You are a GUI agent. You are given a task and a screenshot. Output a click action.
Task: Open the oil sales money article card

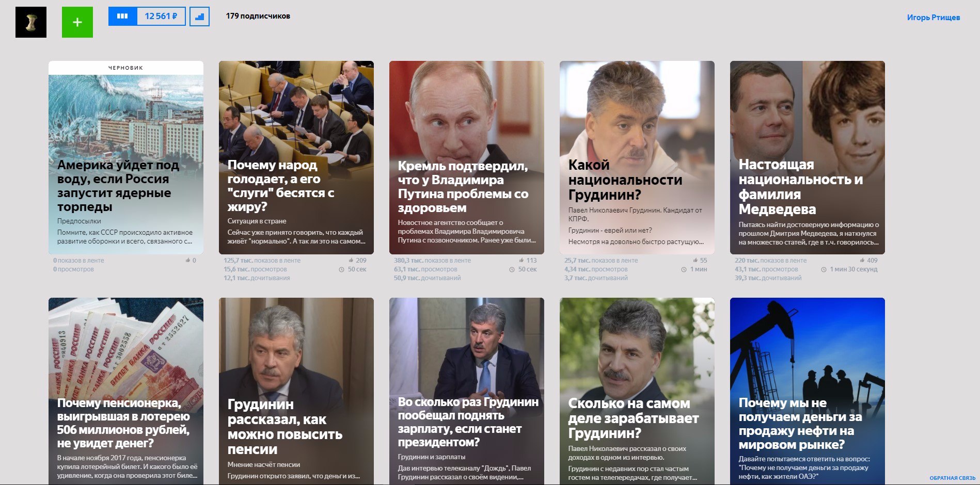pos(808,391)
